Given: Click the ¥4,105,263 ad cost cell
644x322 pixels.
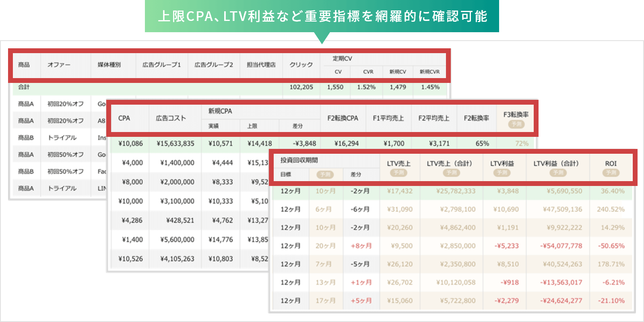Looking at the screenshot, I should 177,259.
